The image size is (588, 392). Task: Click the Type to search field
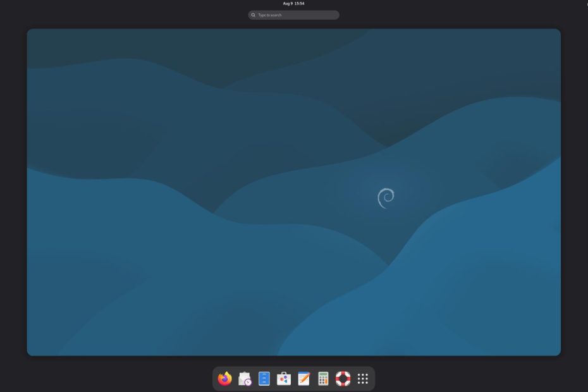293,15
